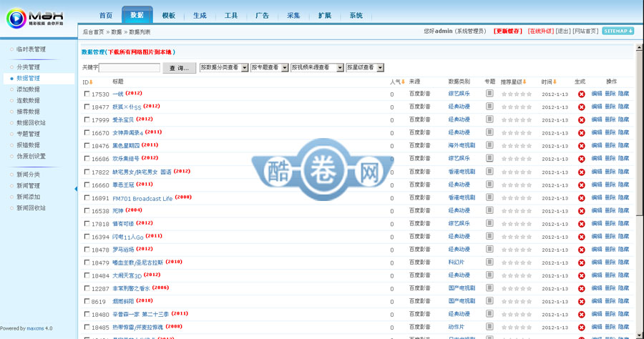
Task: Open the 采集 tab in top navigation
Action: 293,16
